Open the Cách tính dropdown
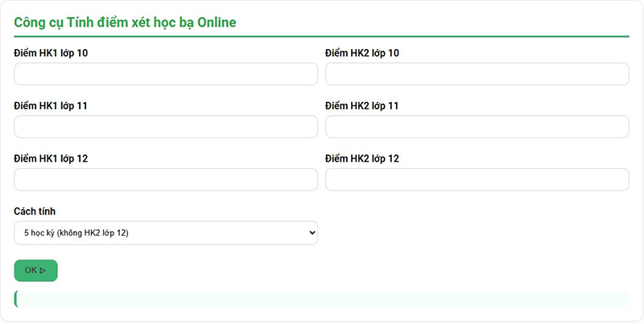 [x=165, y=233]
